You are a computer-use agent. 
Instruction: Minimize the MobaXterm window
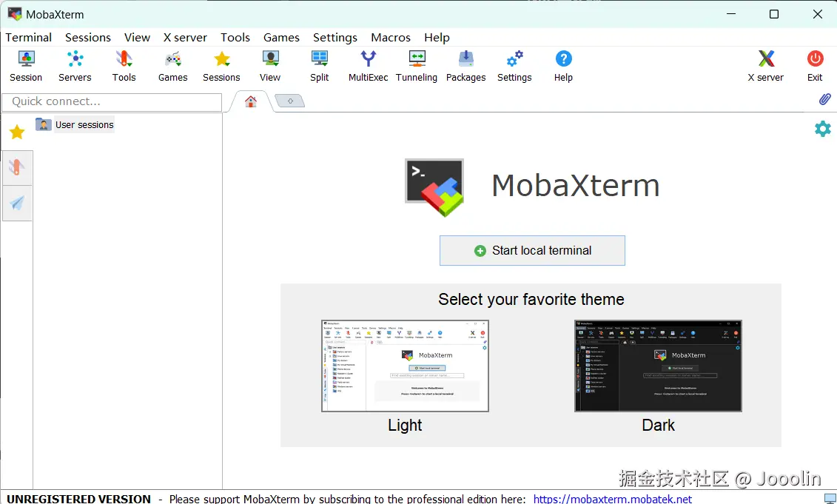click(731, 14)
